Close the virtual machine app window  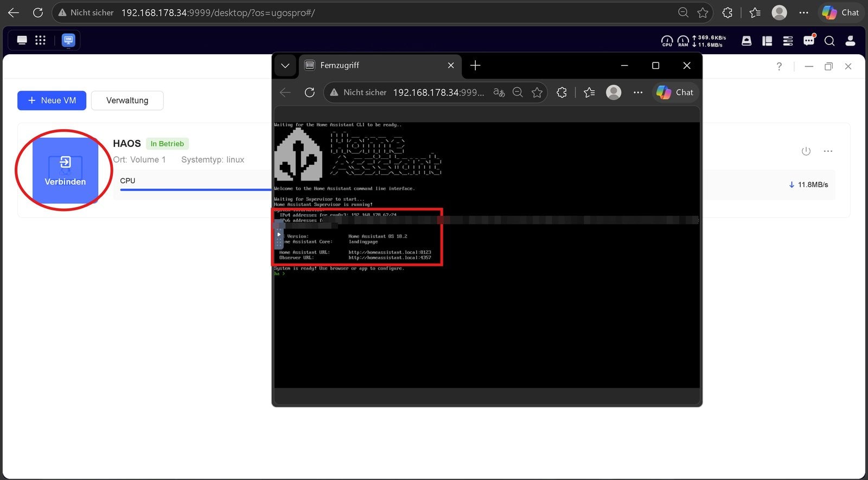848,66
